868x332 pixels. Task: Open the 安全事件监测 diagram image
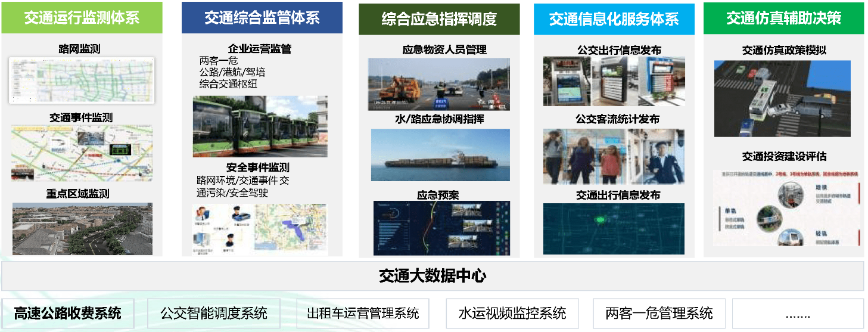click(260, 229)
